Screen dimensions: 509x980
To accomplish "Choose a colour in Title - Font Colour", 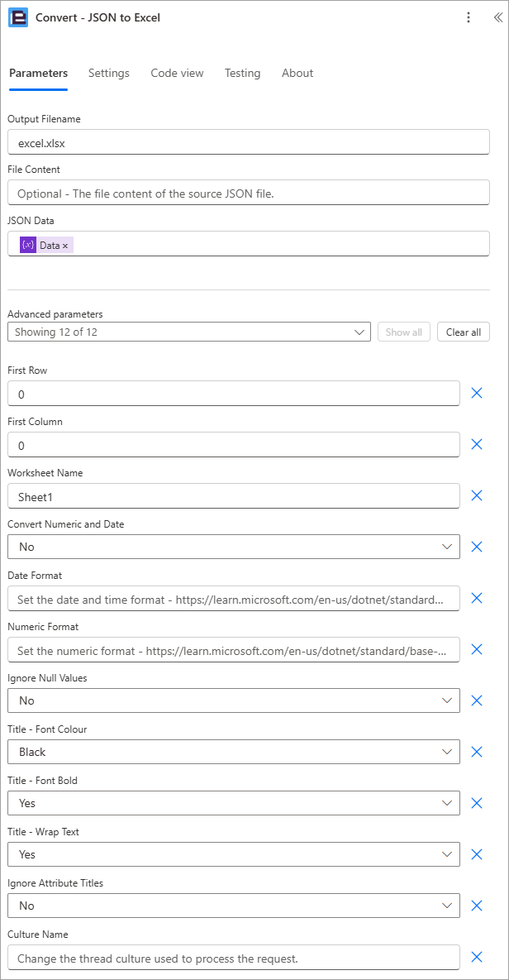I will [234, 752].
